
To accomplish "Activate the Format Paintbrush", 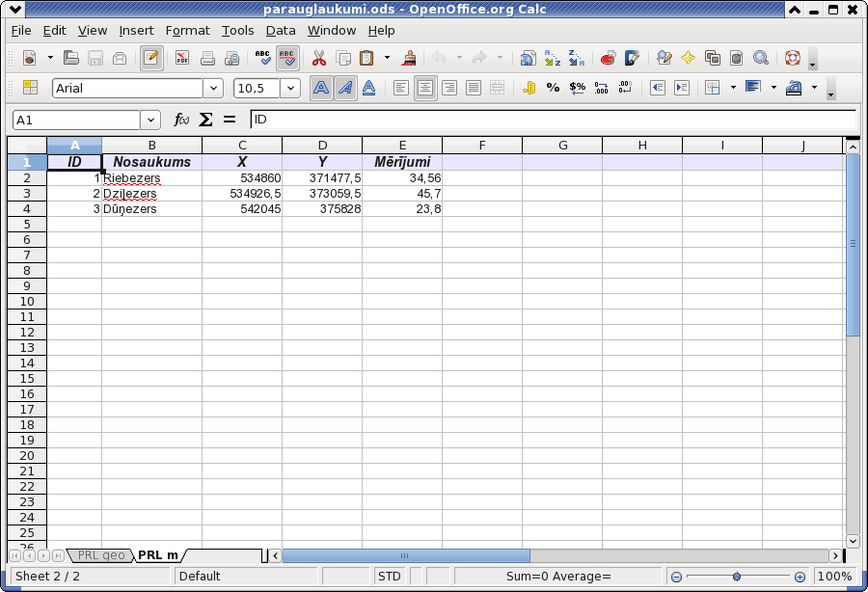I will 409,58.
